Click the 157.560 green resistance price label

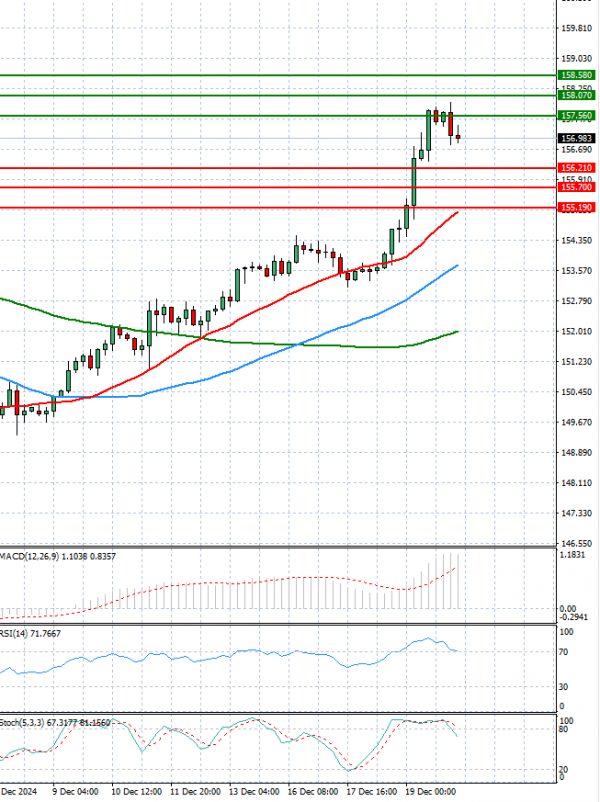click(x=576, y=116)
